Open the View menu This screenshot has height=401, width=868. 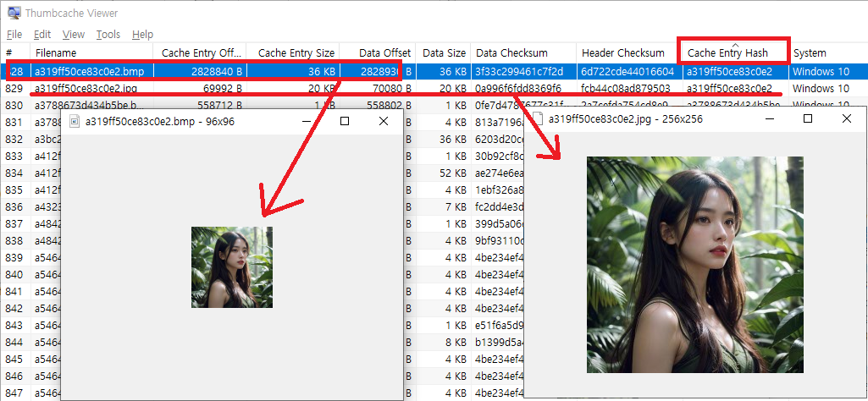click(x=74, y=35)
